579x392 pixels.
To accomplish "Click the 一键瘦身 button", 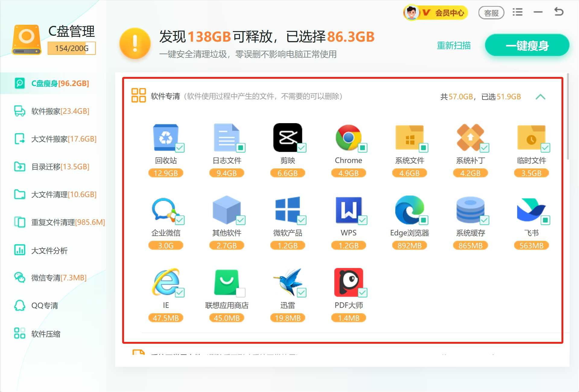I will tap(527, 45).
